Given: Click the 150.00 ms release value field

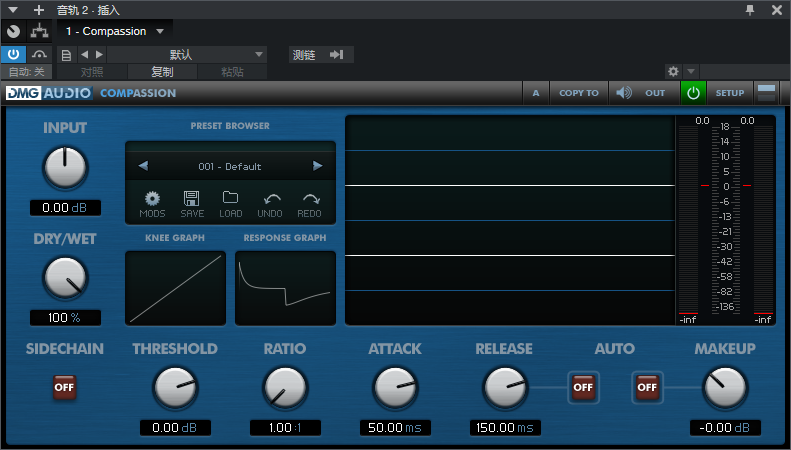Looking at the screenshot, I should pyautogui.click(x=505, y=428).
